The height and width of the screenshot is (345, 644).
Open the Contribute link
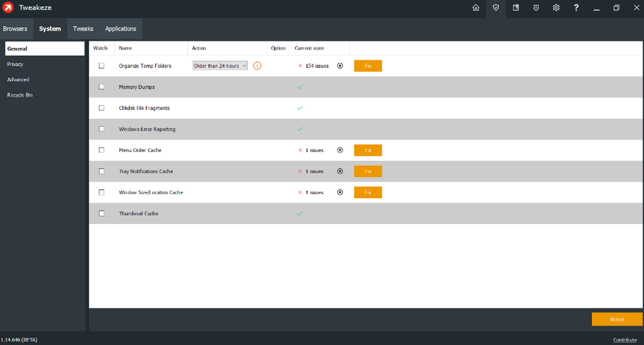(625, 340)
